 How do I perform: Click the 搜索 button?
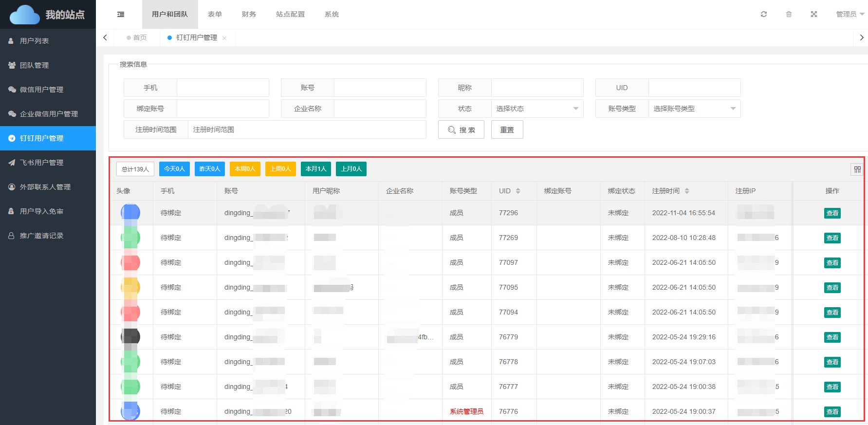pos(461,130)
